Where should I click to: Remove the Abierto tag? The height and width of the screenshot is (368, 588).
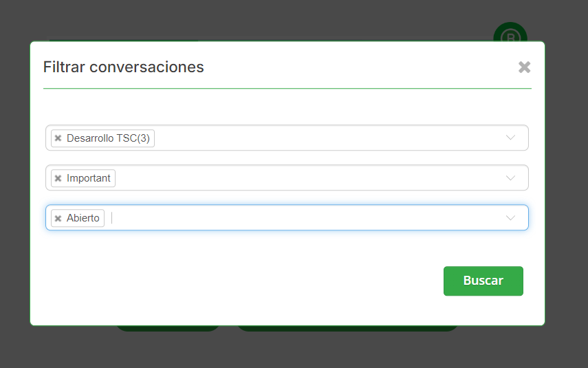(58, 218)
